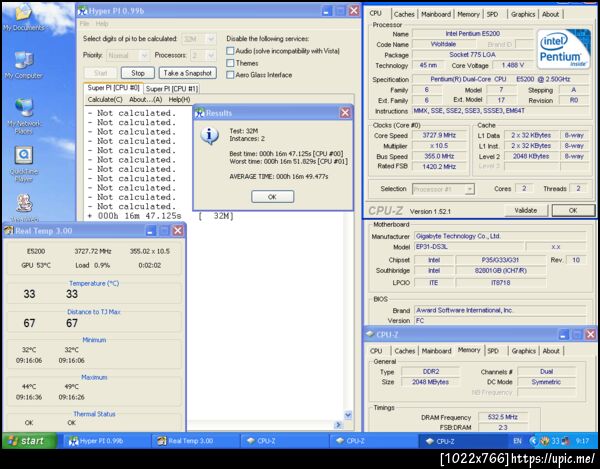Switch to Caches tab in top CPU-Z
This screenshot has width=600, height=469.
404,14
